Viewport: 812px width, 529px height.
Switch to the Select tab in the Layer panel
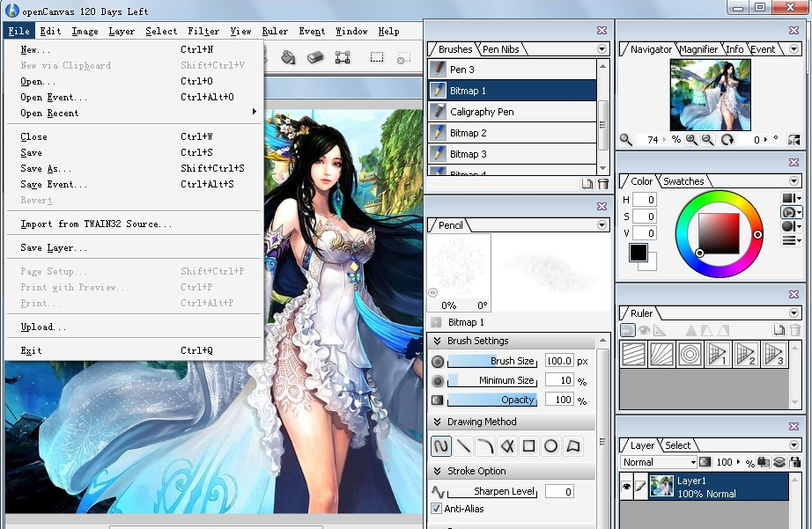[677, 445]
